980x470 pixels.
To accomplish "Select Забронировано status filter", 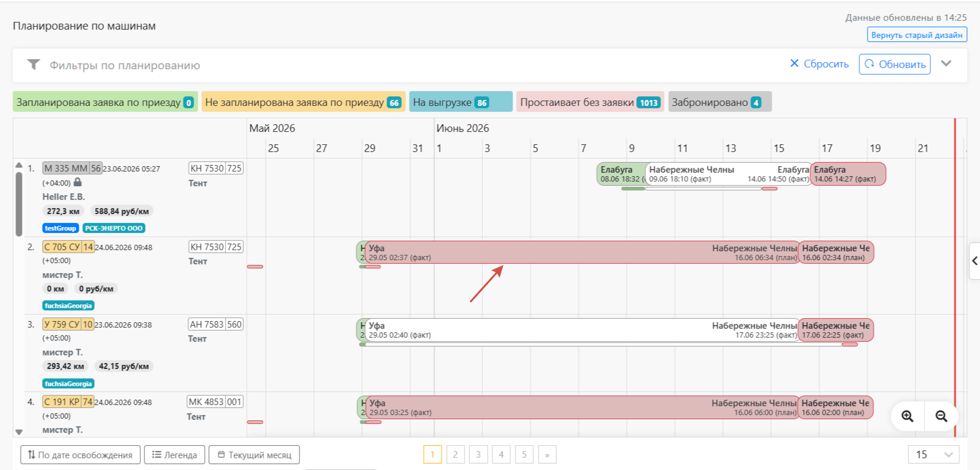I will [720, 102].
